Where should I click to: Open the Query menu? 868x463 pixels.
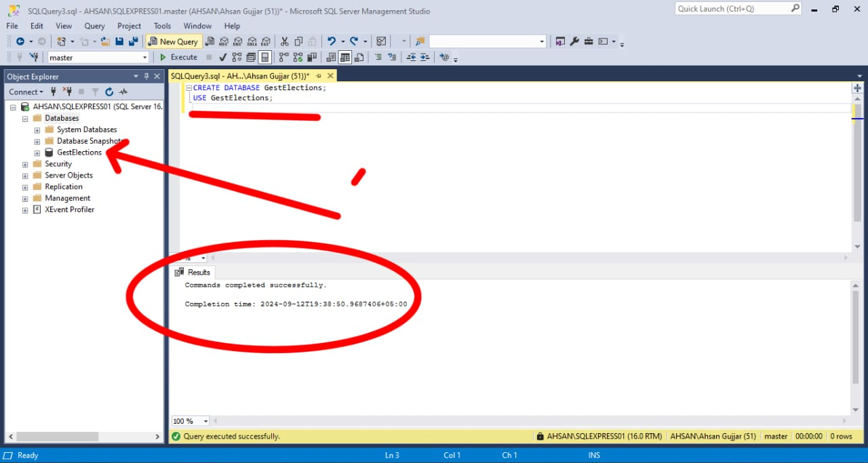click(x=94, y=26)
